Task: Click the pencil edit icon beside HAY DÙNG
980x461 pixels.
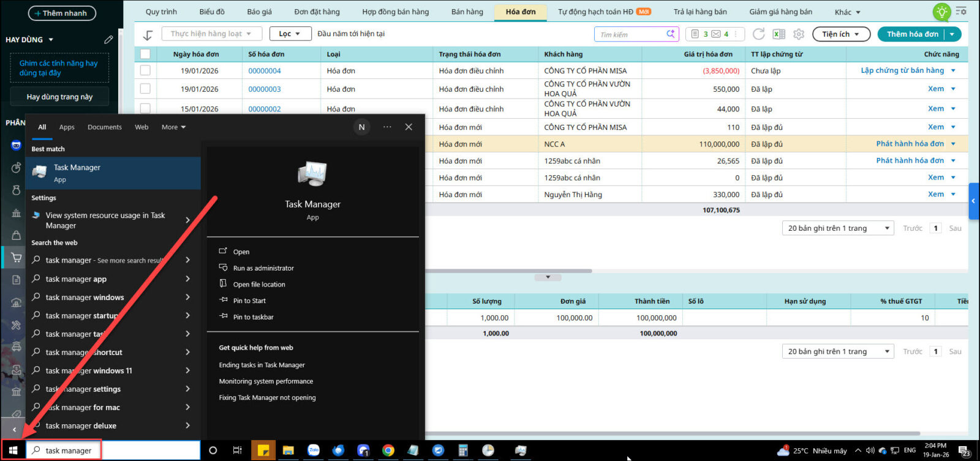Action: click(108, 40)
